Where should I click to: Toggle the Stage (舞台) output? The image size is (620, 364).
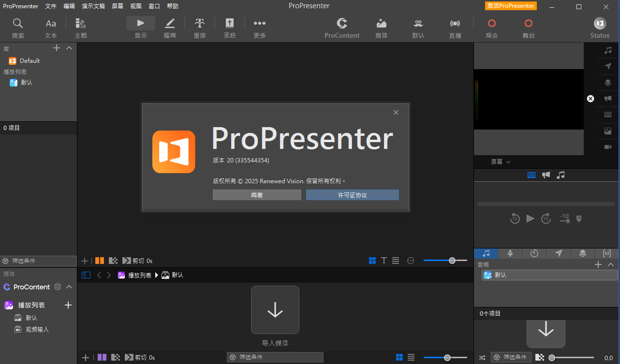tap(529, 24)
